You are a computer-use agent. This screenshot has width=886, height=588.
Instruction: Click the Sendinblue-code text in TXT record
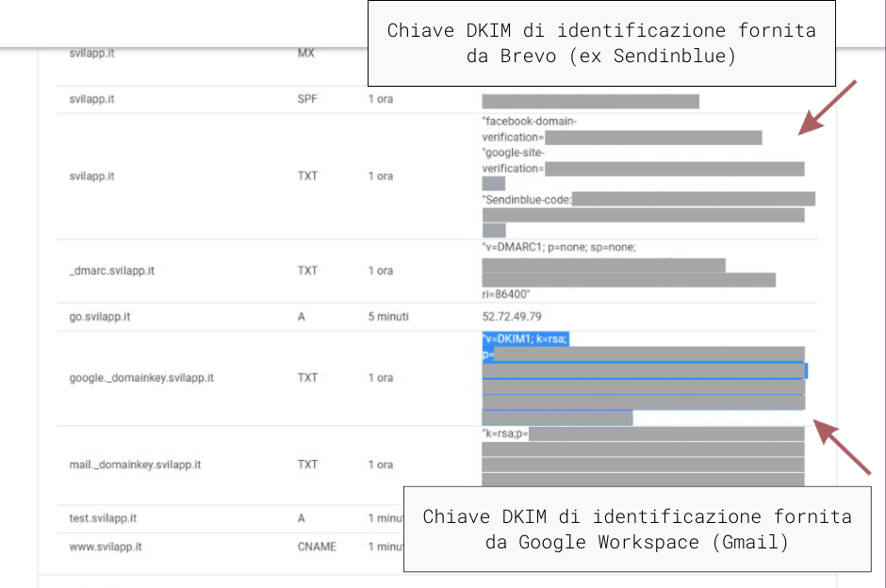tap(527, 200)
